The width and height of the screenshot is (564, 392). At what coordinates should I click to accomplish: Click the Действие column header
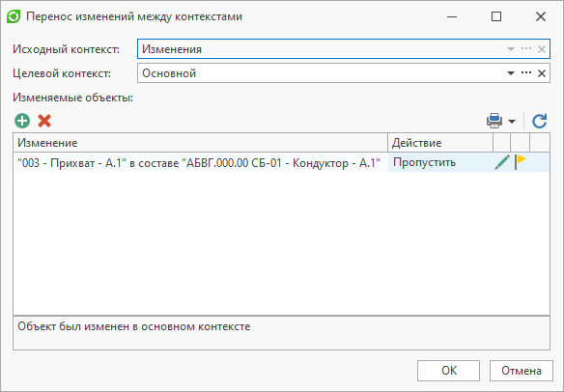(440, 143)
